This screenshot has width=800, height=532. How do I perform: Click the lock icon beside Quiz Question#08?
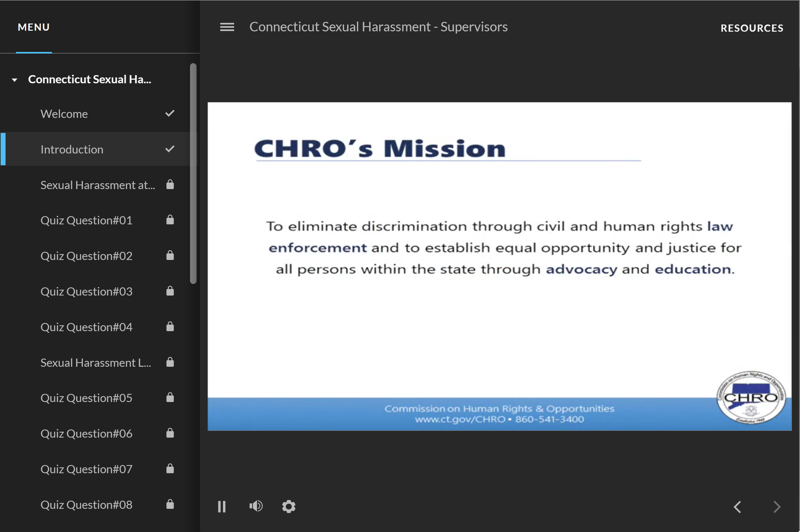pos(170,504)
